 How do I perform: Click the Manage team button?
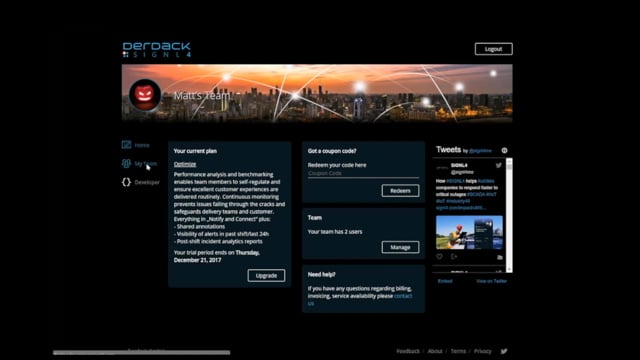coord(400,247)
